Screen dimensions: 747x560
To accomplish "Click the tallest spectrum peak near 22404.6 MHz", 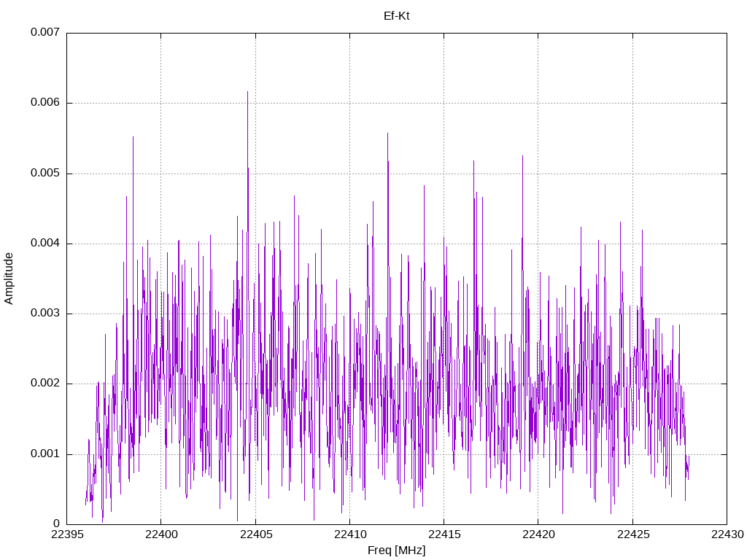I will [x=248, y=92].
